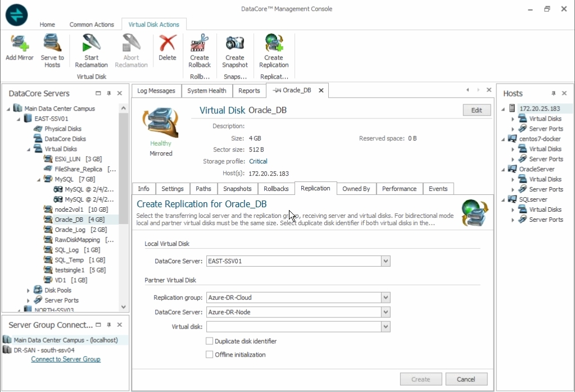Open the Snapshots sub-tab
575x392 pixels.
coord(237,189)
